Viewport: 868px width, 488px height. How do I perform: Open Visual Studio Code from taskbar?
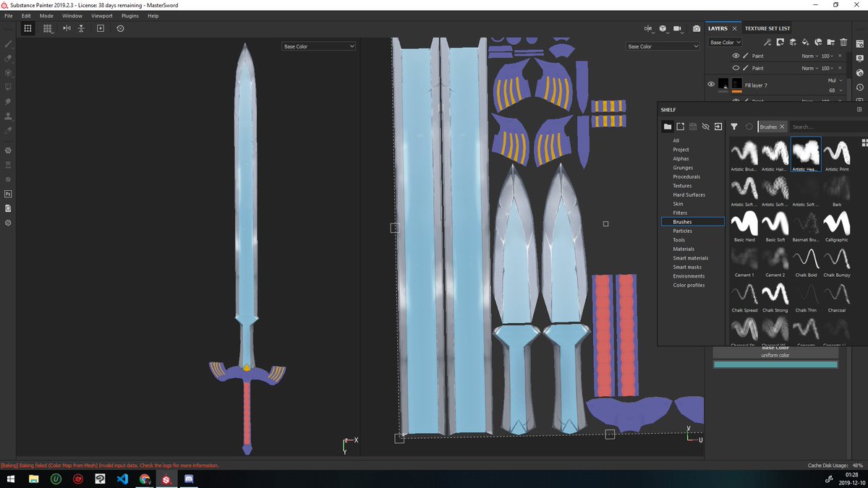click(x=122, y=479)
